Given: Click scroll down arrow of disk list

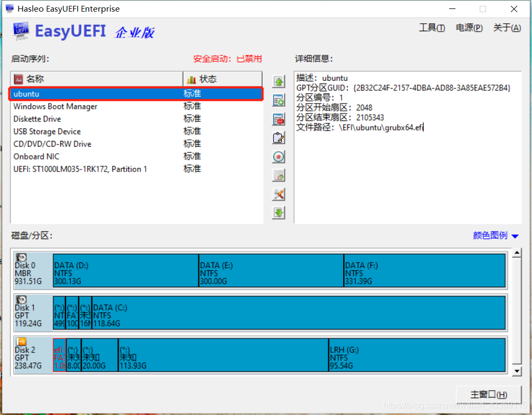Looking at the screenshot, I should click(517, 371).
